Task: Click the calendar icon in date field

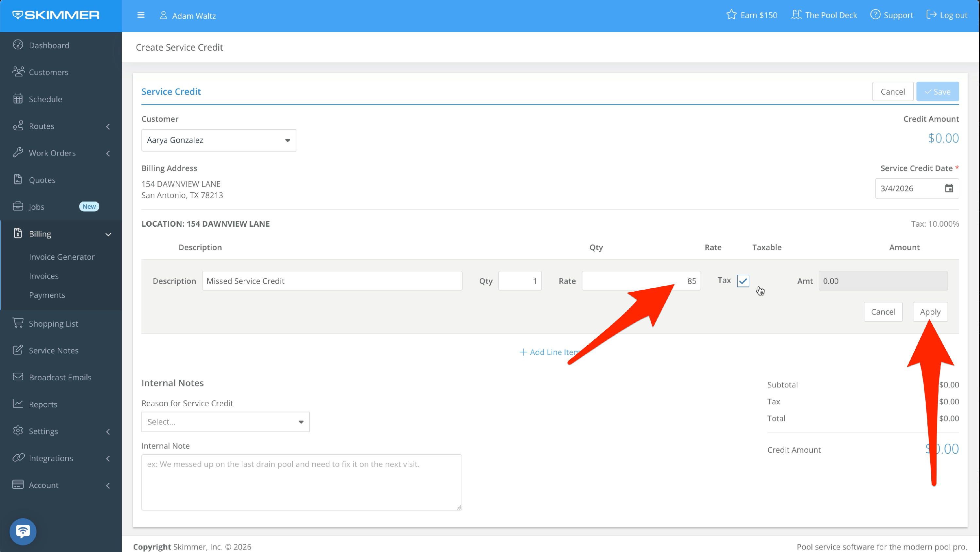Action: [949, 188]
